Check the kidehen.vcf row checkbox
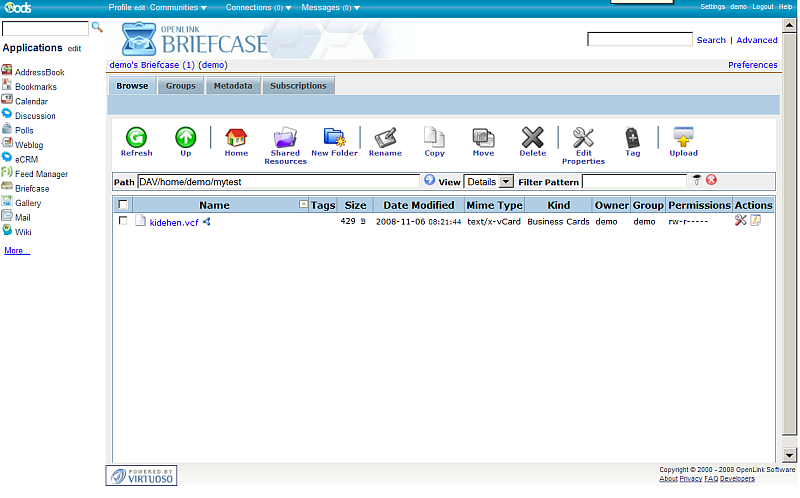The image size is (800, 498). point(123,221)
